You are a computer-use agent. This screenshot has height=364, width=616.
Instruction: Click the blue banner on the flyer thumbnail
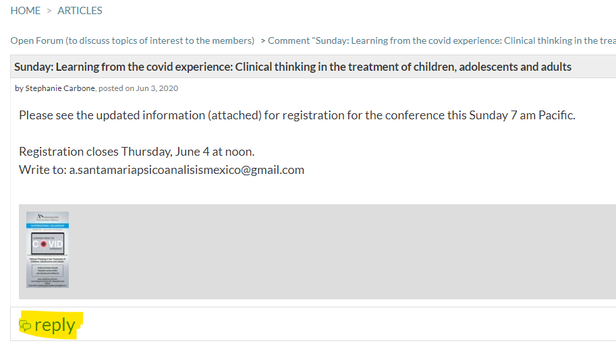point(47,226)
